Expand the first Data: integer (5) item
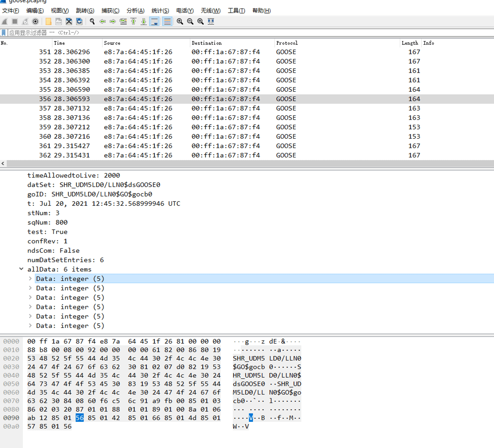494x448 pixels. point(30,279)
